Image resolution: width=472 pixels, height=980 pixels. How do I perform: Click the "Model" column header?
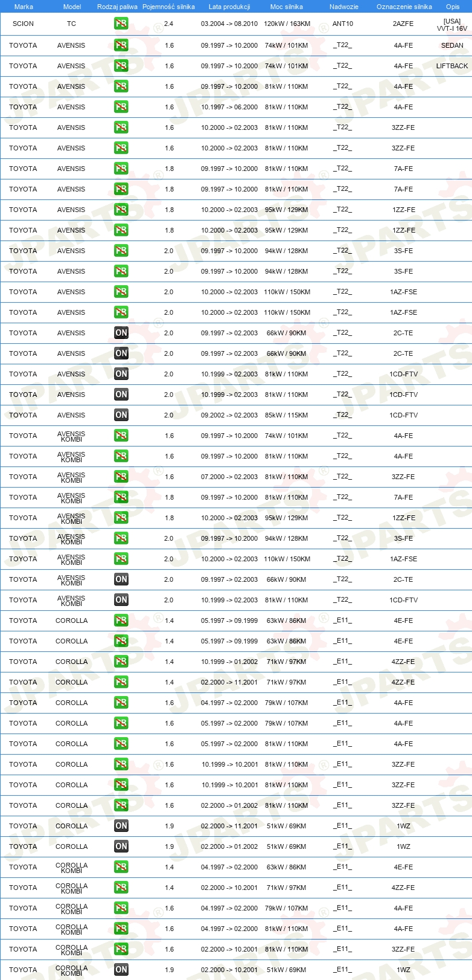click(x=72, y=7)
